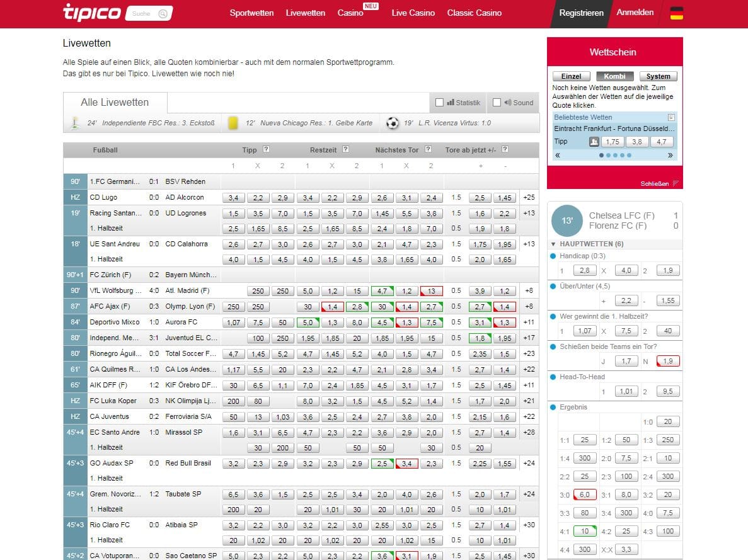Open the Classic Casino menu

click(x=474, y=13)
